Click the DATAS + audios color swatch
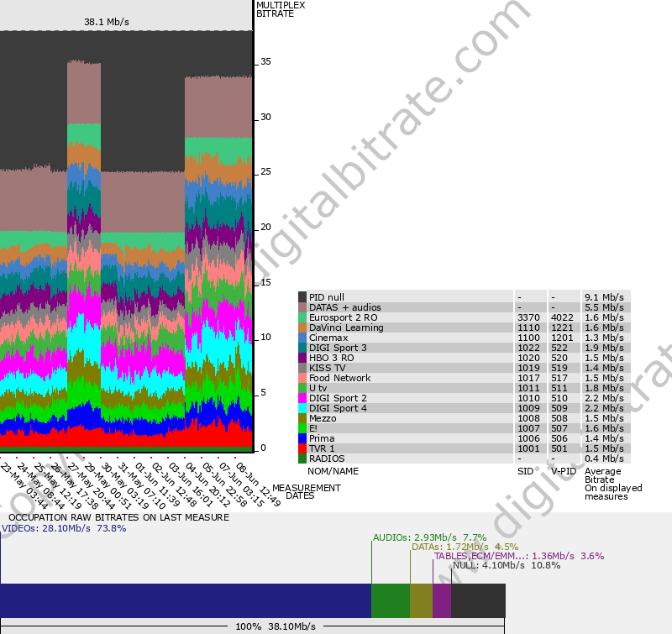672x634 pixels. pos(302,307)
